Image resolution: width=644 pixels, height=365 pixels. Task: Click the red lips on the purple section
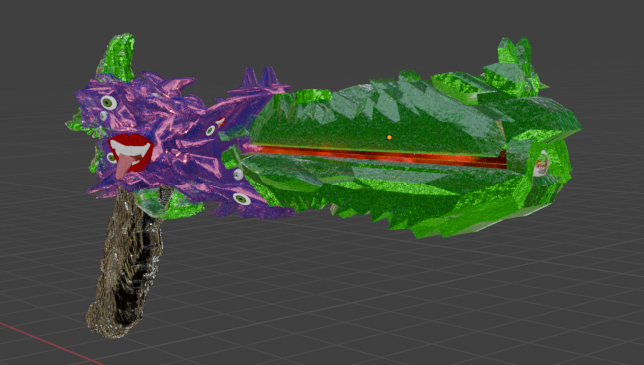pos(131,152)
